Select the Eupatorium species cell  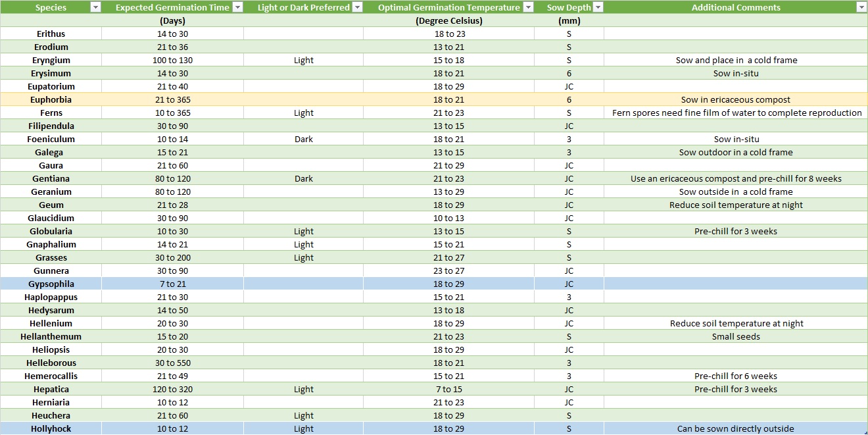(51, 86)
